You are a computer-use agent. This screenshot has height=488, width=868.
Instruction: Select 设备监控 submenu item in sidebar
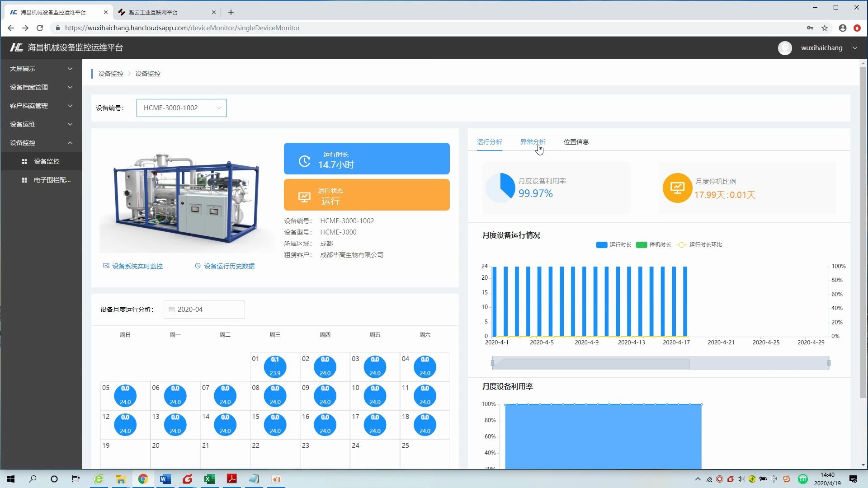point(41,161)
